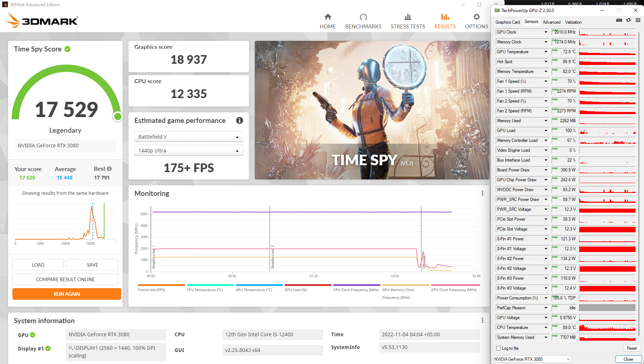644x364 pixels.
Task: Open the Monitoring panel three-dot menu
Action: (x=482, y=193)
